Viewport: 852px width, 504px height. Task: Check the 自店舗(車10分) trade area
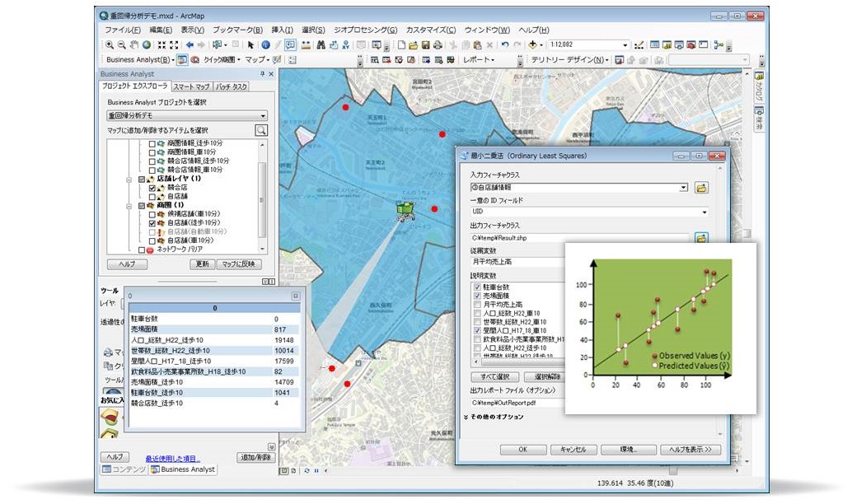coord(152,240)
